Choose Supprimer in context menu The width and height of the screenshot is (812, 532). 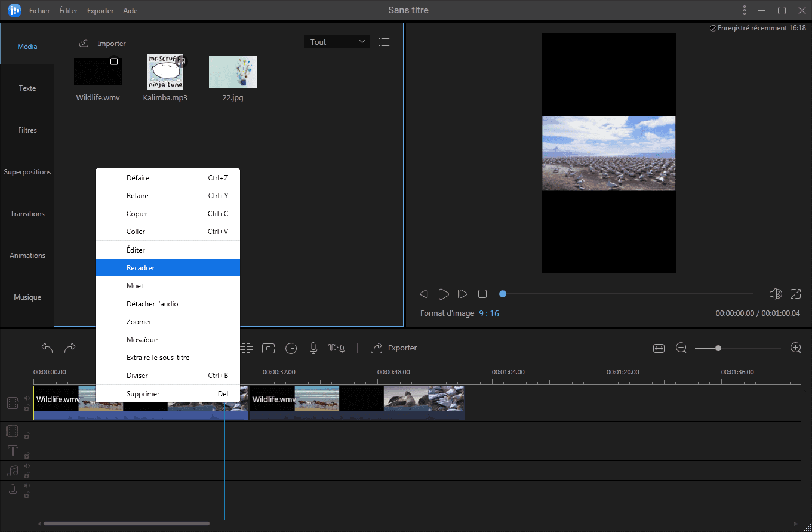coord(168,394)
